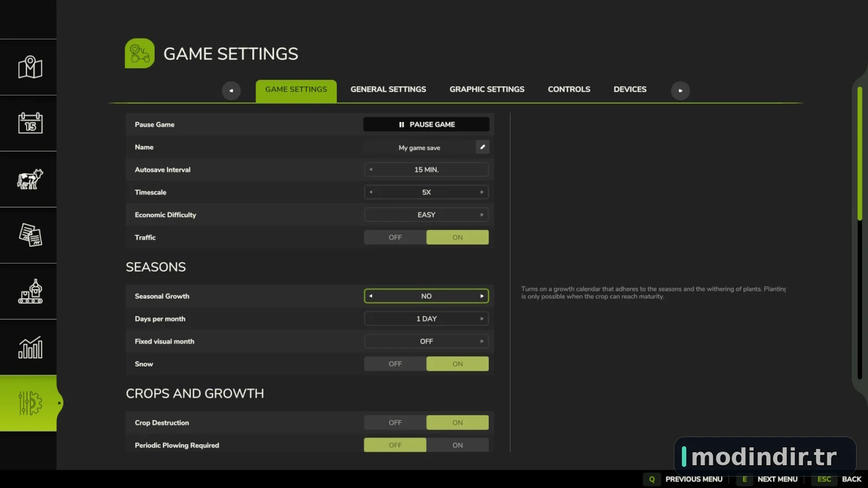Turn Traffic off
Viewport: 868px width, 488px height.
pyautogui.click(x=395, y=237)
